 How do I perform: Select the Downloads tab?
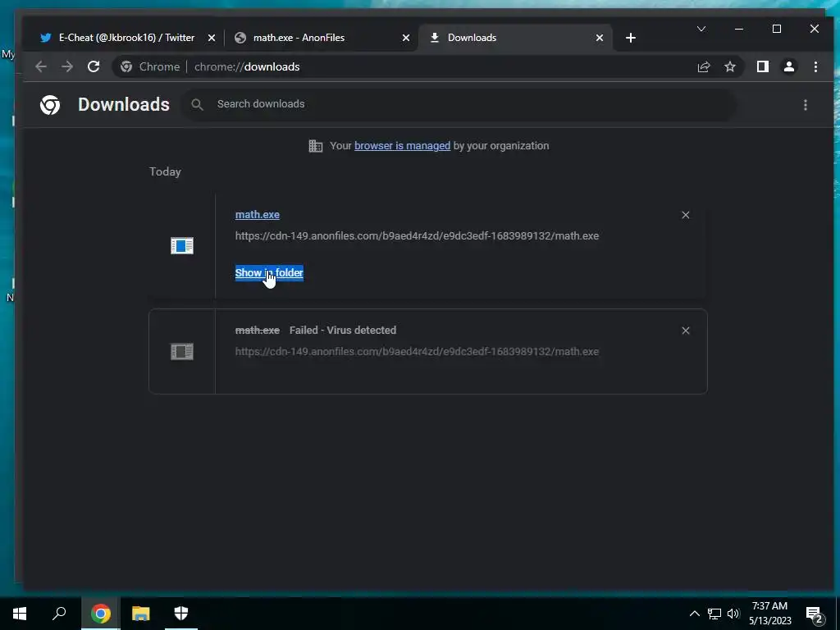515,38
